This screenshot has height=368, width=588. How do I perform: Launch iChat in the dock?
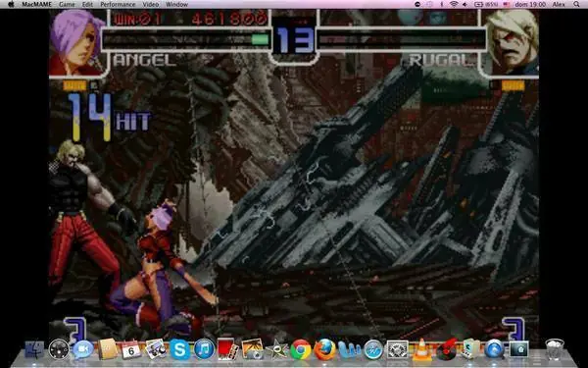point(83,349)
